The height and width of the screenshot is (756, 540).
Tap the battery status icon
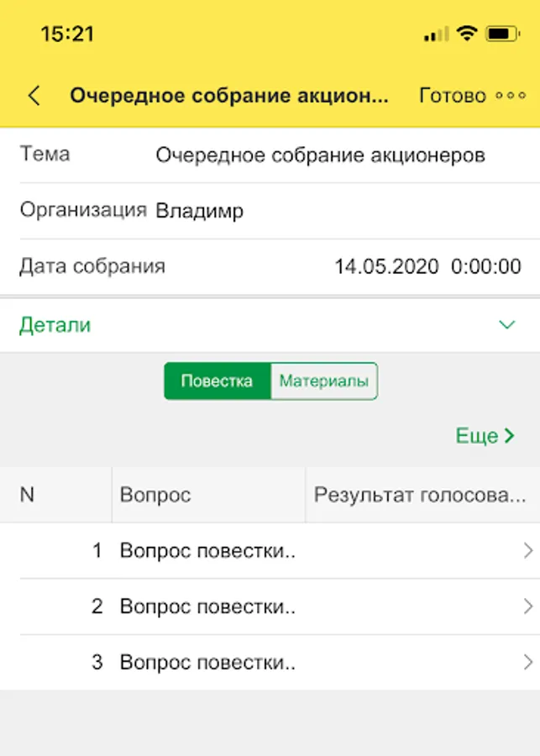(x=502, y=34)
